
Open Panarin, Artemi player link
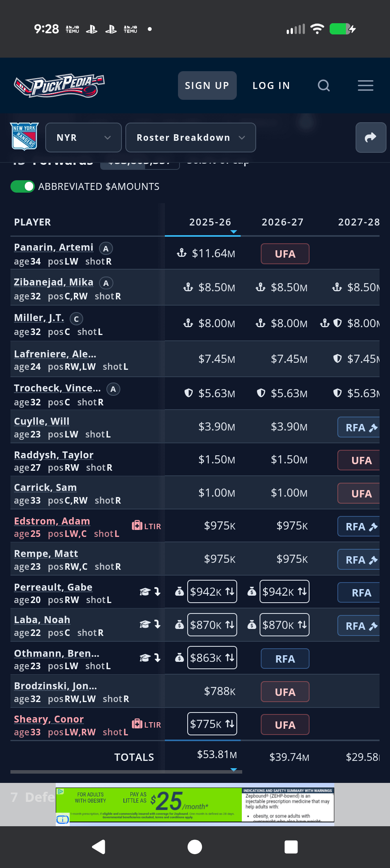(x=54, y=247)
